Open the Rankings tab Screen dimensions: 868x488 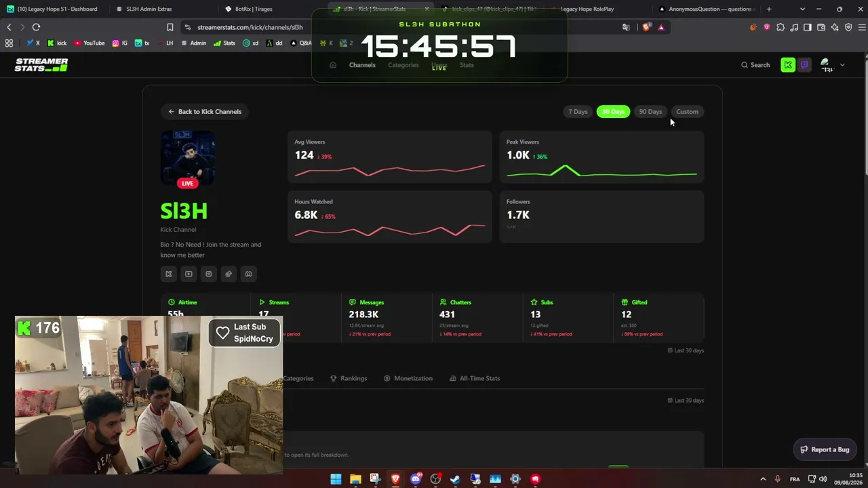pos(349,378)
